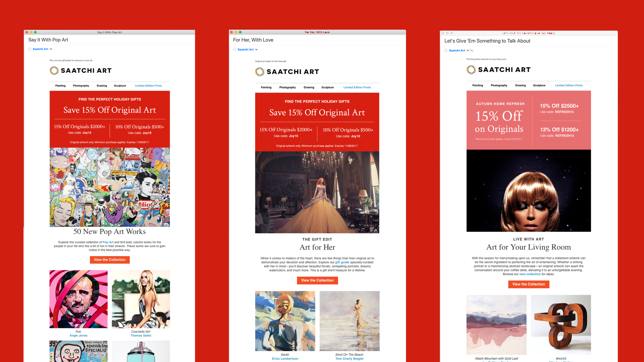Follow the Pop Art text link
The image size is (644, 362).
(x=108, y=242)
